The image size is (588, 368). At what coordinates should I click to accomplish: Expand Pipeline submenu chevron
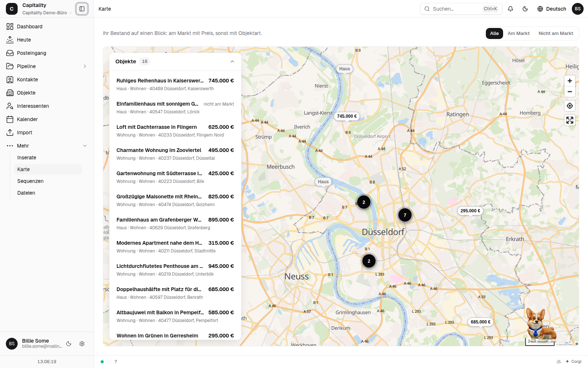(x=85, y=66)
